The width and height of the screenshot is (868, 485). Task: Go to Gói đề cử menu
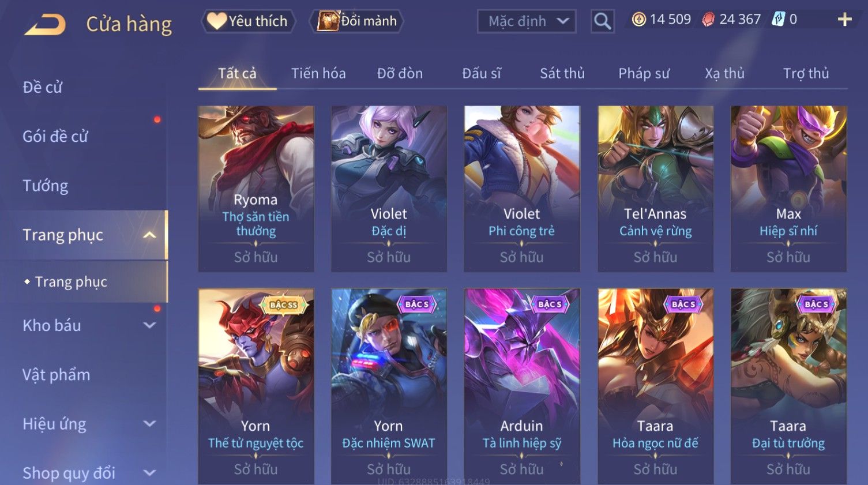55,137
